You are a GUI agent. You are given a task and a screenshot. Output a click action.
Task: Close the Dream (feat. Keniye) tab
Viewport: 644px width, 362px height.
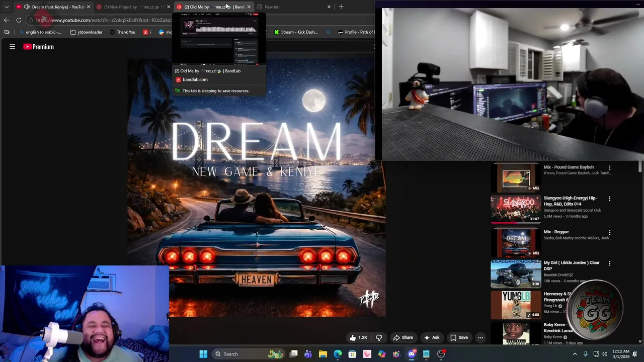point(89,7)
